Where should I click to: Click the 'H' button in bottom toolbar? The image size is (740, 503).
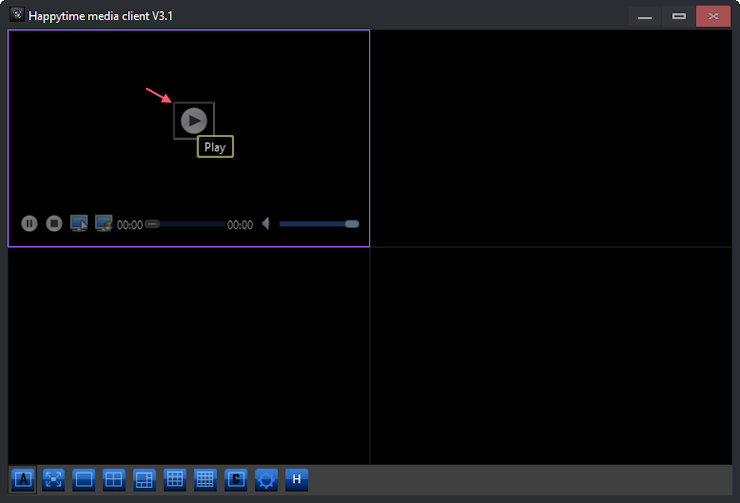[296, 480]
